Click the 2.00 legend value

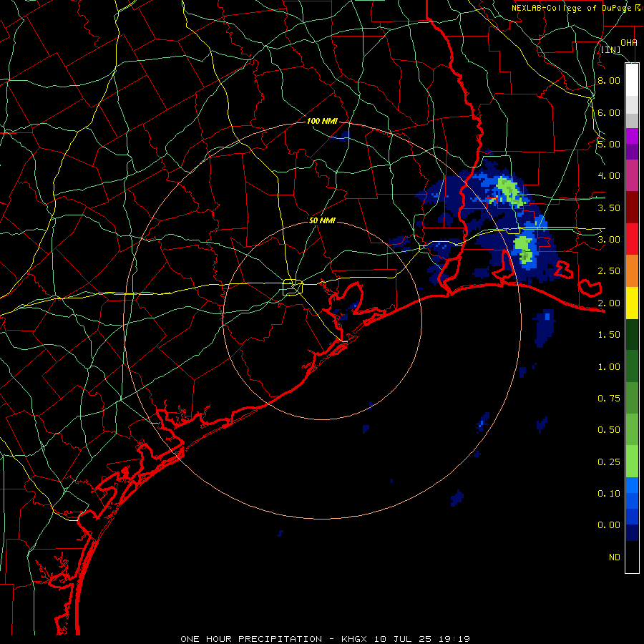tap(609, 303)
